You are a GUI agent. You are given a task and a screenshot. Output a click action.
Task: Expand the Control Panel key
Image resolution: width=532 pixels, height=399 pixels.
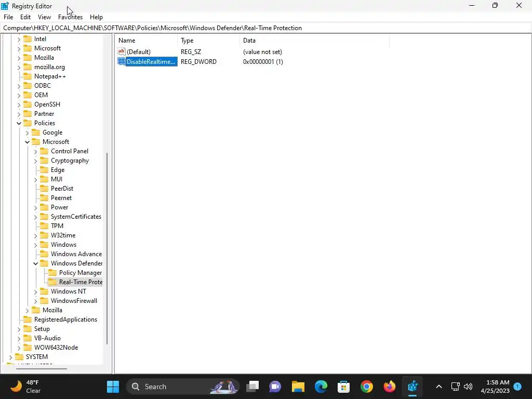(x=36, y=151)
